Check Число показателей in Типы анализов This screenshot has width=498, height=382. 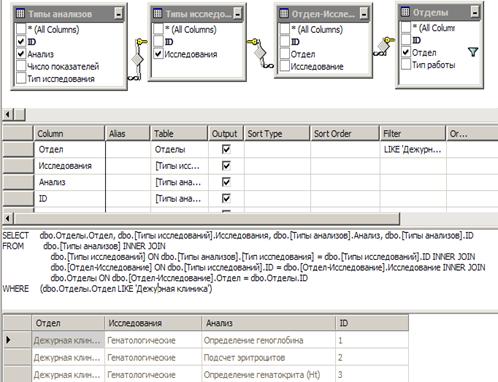tap(21, 66)
